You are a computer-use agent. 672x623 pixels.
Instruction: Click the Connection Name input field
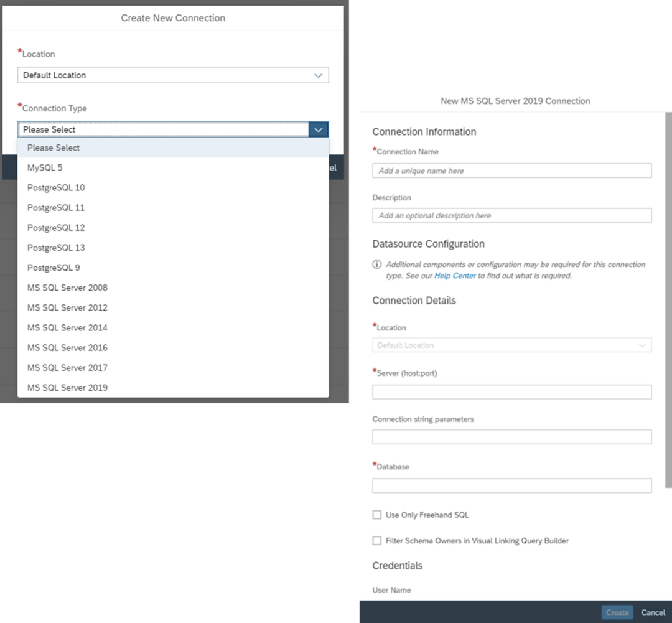511,171
